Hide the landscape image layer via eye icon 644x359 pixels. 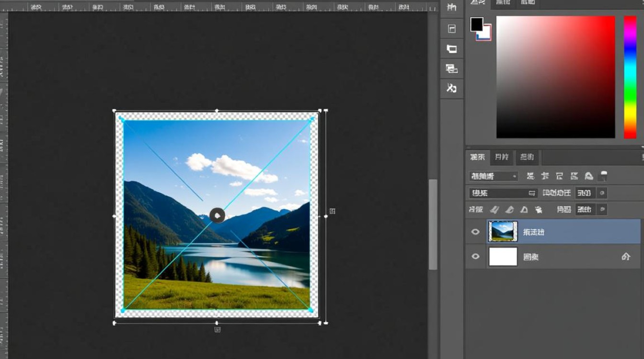coord(475,232)
